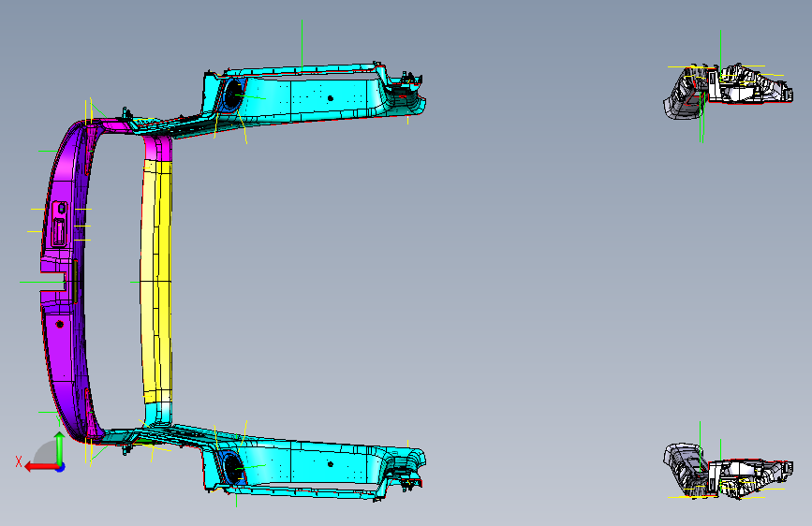
Task: Click the green Y axis arrow of triad
Action: coord(60,447)
